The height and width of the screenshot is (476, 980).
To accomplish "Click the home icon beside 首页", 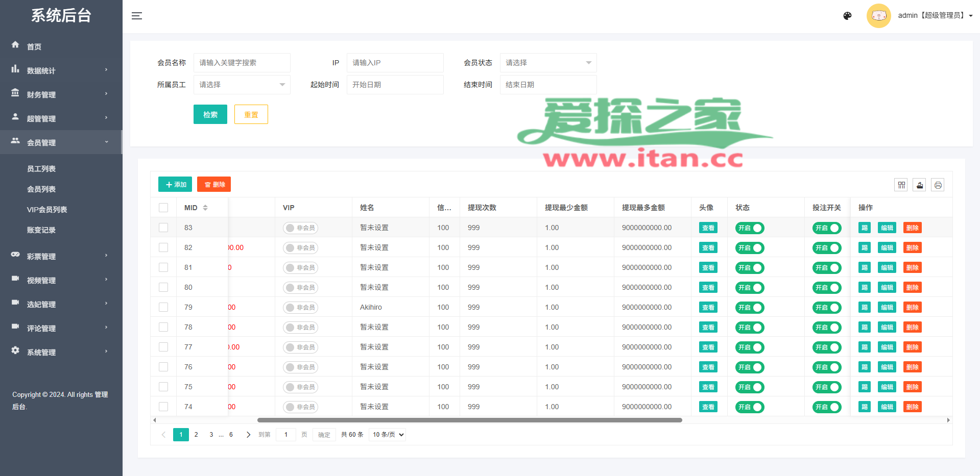I will (15, 45).
